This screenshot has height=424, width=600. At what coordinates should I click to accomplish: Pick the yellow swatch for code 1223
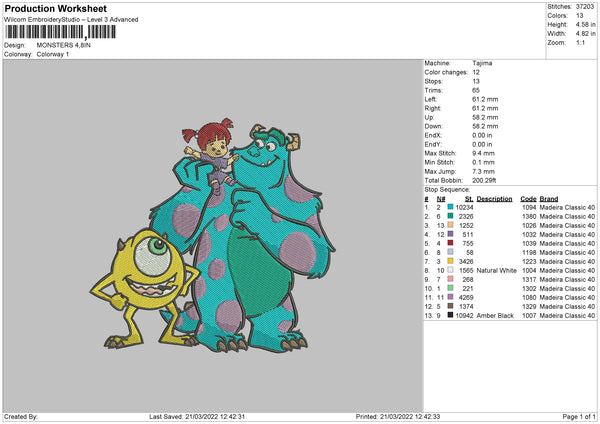pos(450,261)
